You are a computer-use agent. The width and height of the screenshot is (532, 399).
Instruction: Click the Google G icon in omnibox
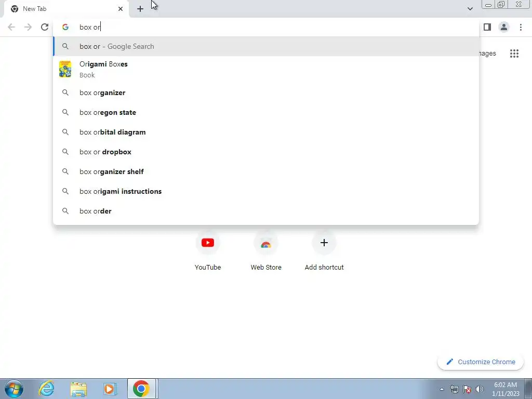coord(65,27)
